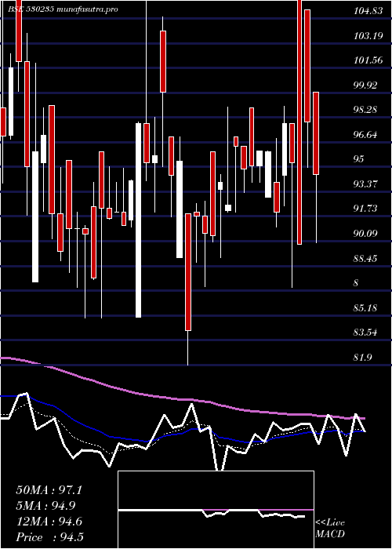Click the 104.83 price axis label
Screen dimensions: 392x549
(368, 11)
